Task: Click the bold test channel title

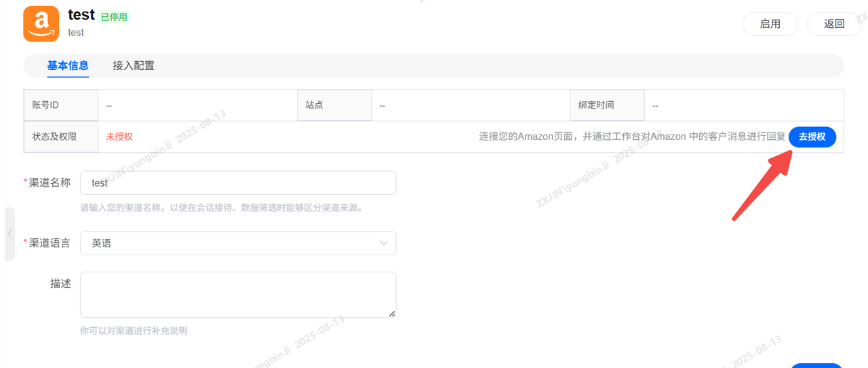Action: 81,15
